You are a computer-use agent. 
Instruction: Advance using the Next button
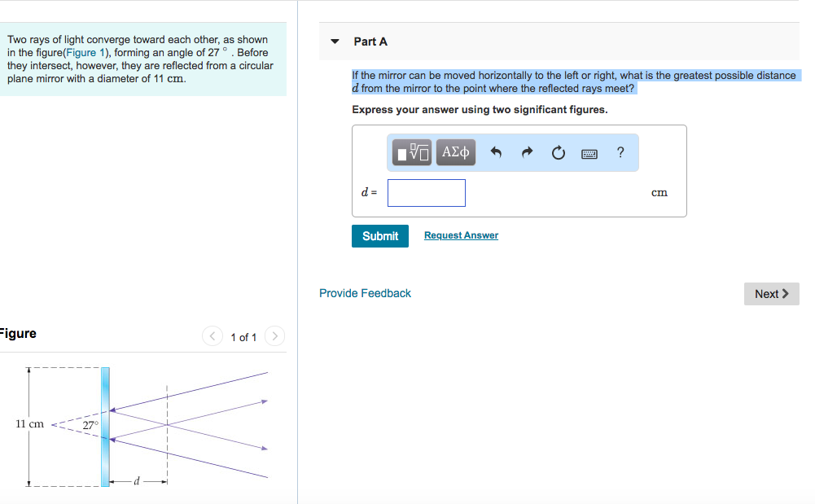click(771, 294)
